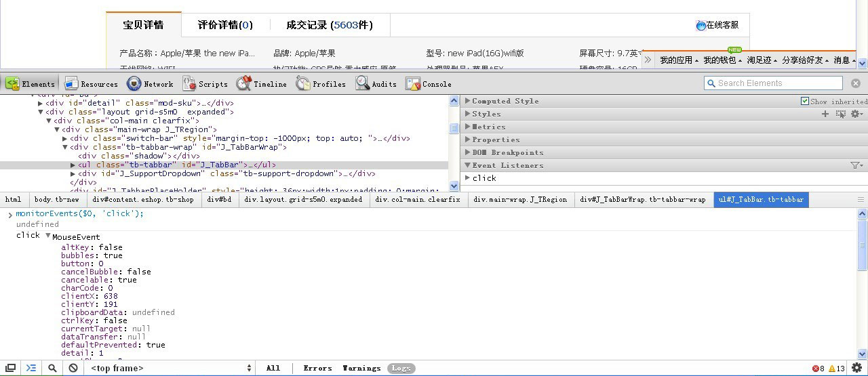Open the Profiles panel
Screen dimensions: 868x376
321,84
